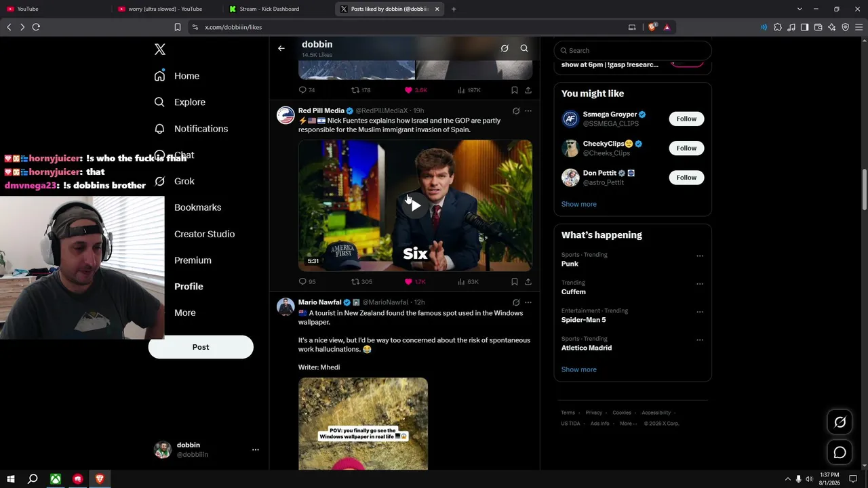This screenshot has width=868, height=488.
Task: Click the address bar URL
Action: (233, 27)
